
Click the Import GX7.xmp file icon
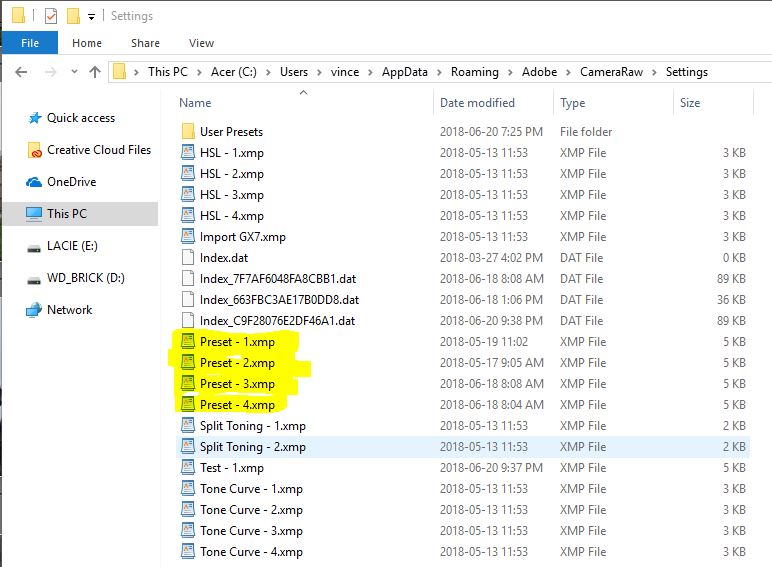[188, 236]
